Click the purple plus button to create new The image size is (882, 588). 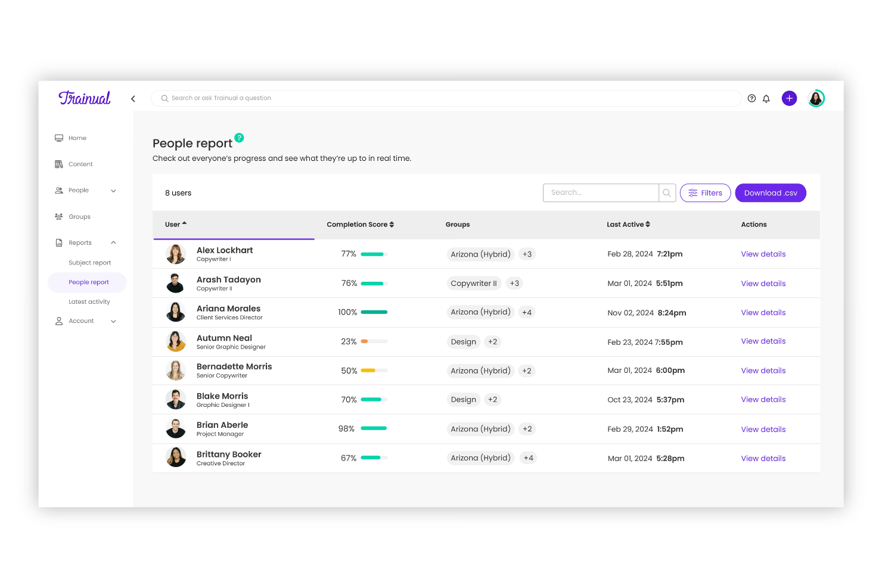pyautogui.click(x=789, y=98)
